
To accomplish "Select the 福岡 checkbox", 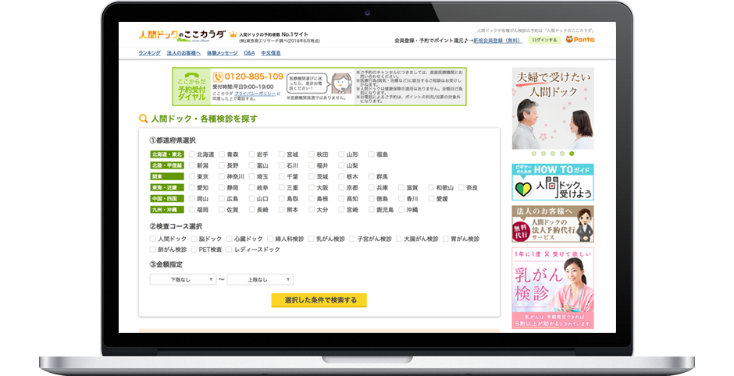I will 192,210.
